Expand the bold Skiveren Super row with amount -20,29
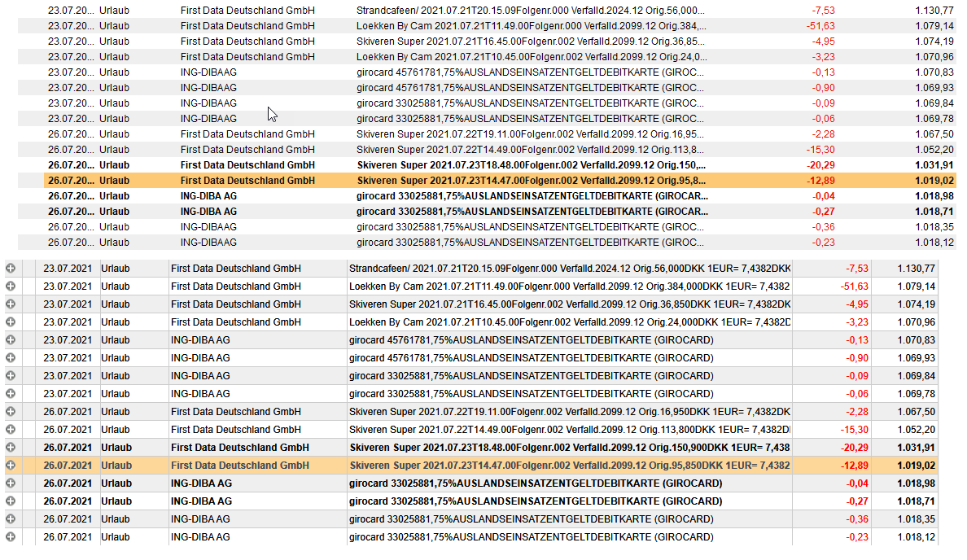This screenshot has width=967, height=560. click(x=11, y=447)
